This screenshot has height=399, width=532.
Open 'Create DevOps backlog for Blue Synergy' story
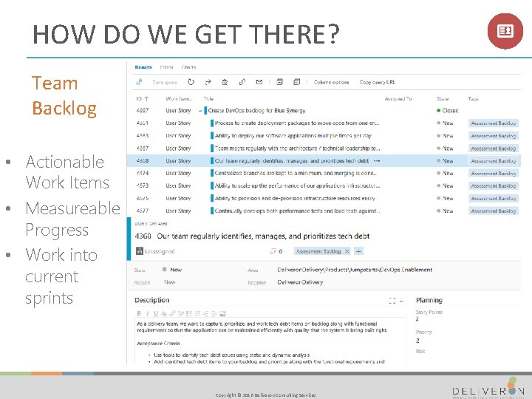tap(256, 111)
